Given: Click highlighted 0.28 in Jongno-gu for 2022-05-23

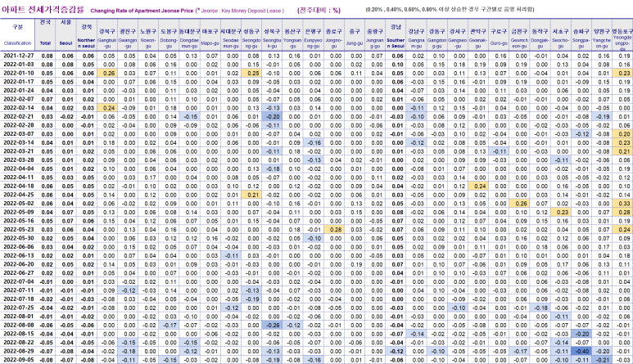Looking at the screenshot, I should (x=334, y=230).
